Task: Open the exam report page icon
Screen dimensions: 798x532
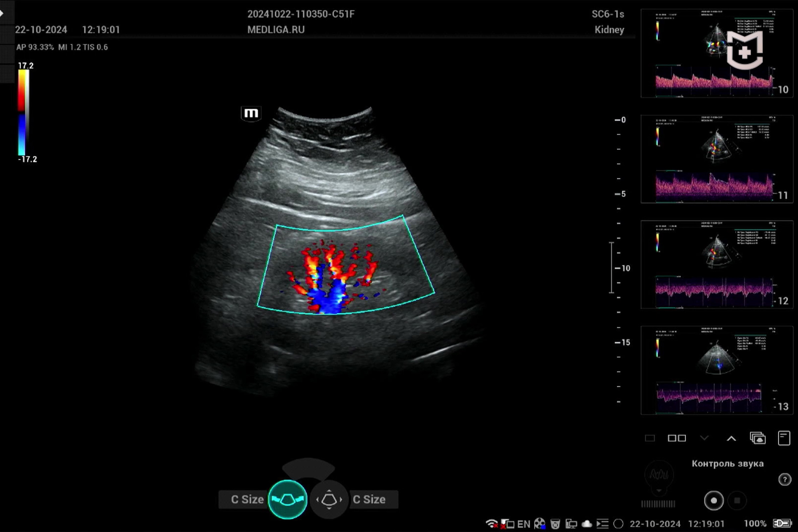Action: (784, 438)
